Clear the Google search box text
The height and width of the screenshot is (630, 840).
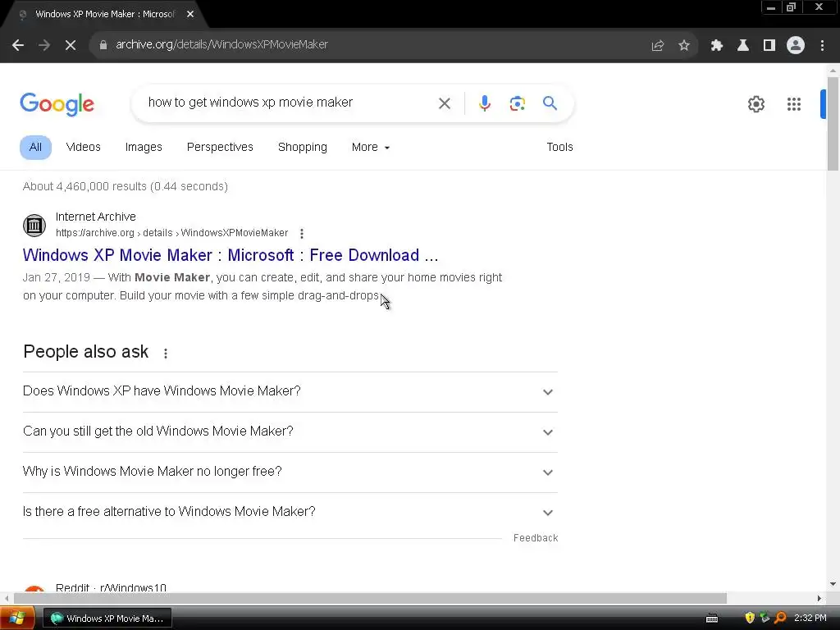pyautogui.click(x=444, y=103)
